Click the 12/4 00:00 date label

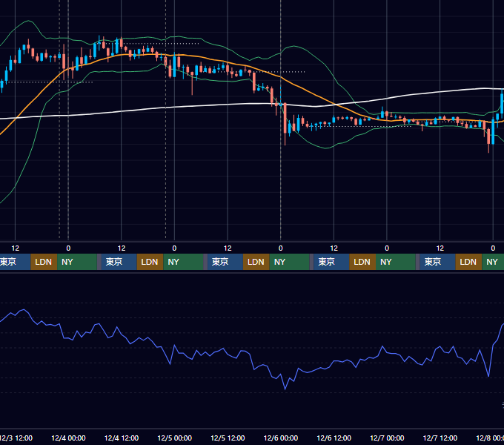tap(68, 438)
